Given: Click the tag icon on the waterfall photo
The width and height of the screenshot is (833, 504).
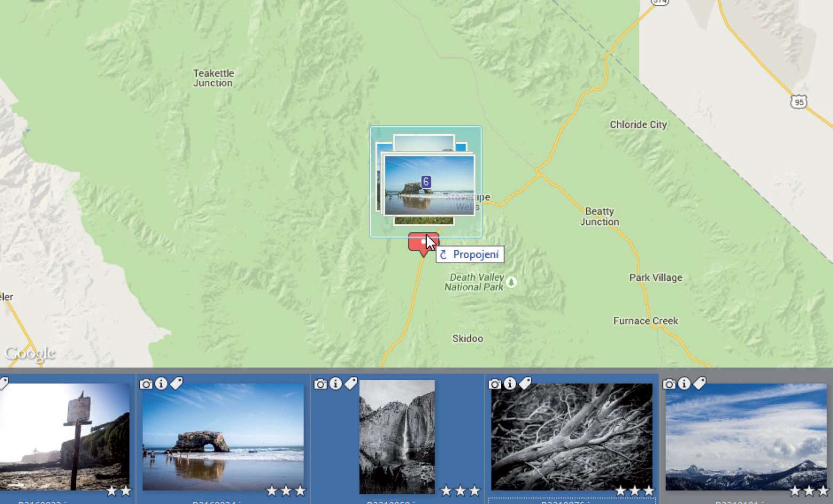Looking at the screenshot, I should click(x=351, y=384).
